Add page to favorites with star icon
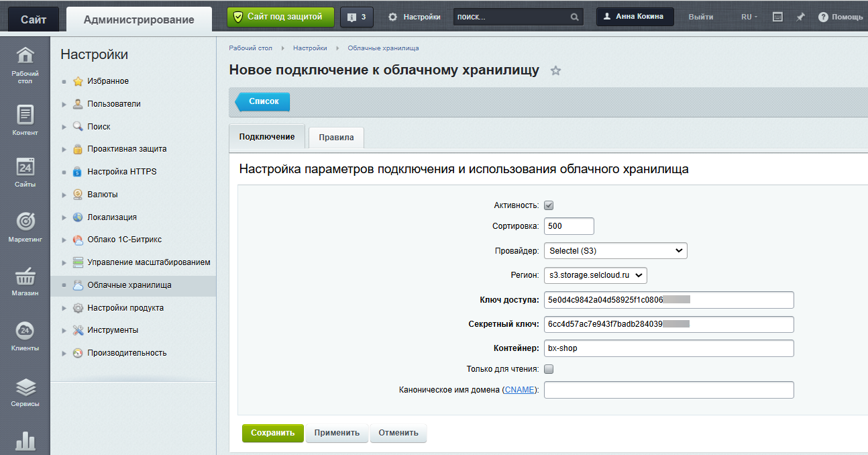The image size is (868, 455). 555,71
